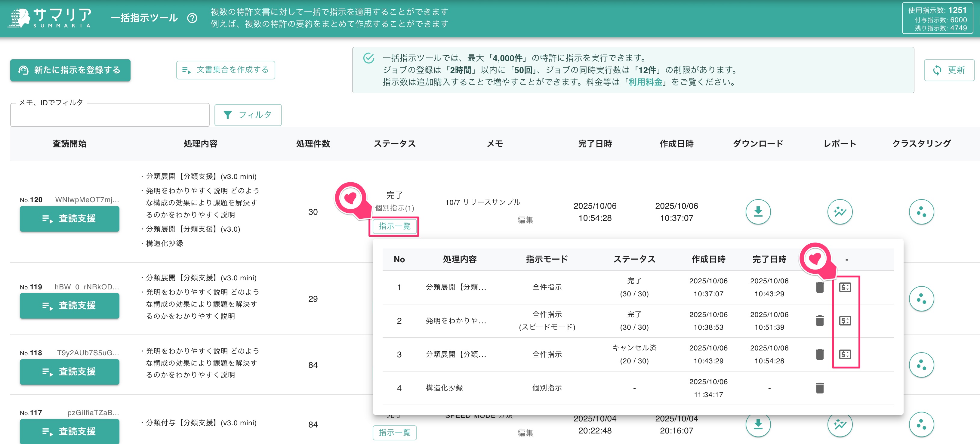Screen dimensions: 980x444
Task: Click 編集 memo link for No.117
Action: point(525,433)
